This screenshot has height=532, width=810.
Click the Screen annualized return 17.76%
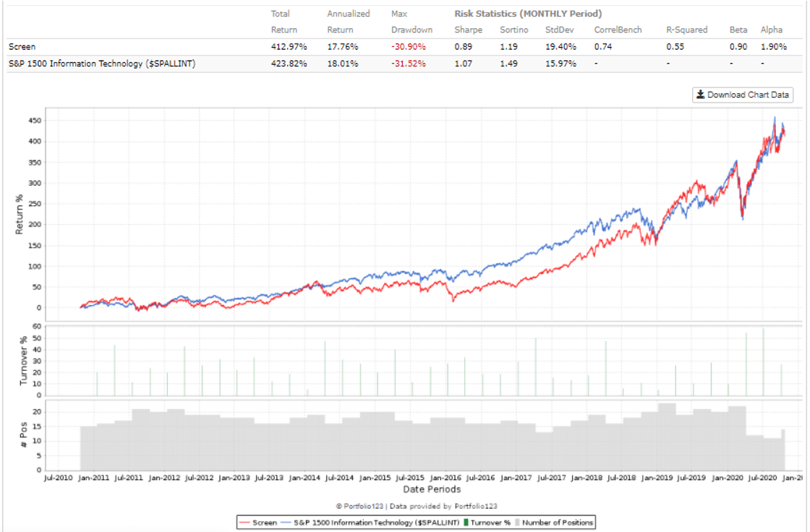[343, 47]
